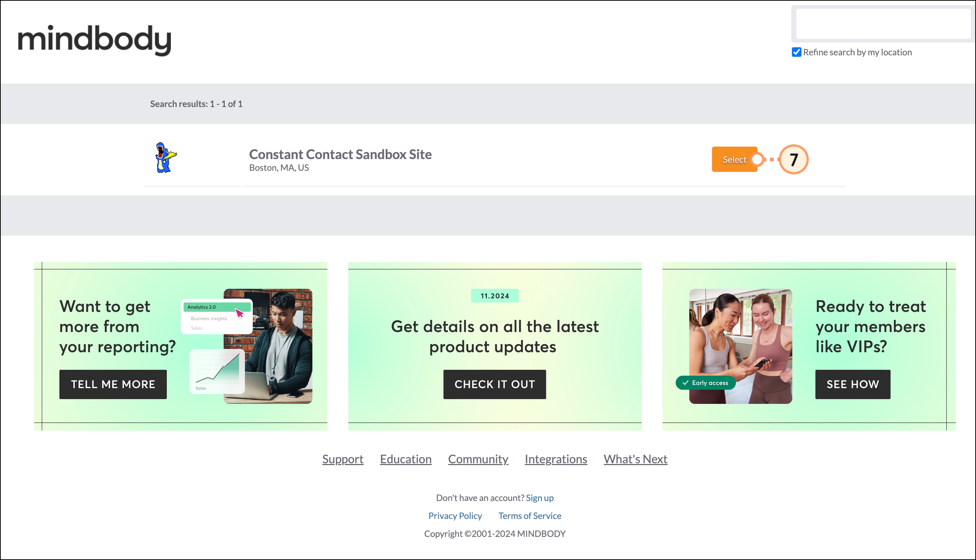Click the TELL ME MORE button
Viewport: 976px width, 560px height.
click(x=113, y=384)
